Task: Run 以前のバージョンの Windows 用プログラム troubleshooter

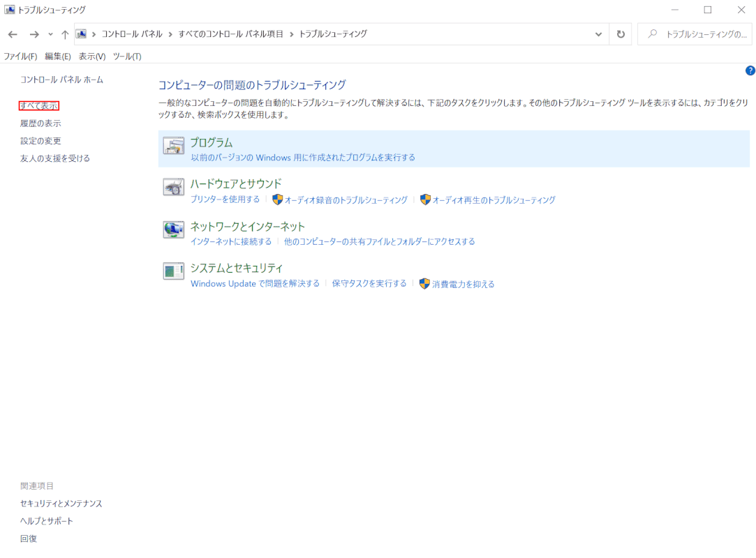Action: [x=303, y=158]
